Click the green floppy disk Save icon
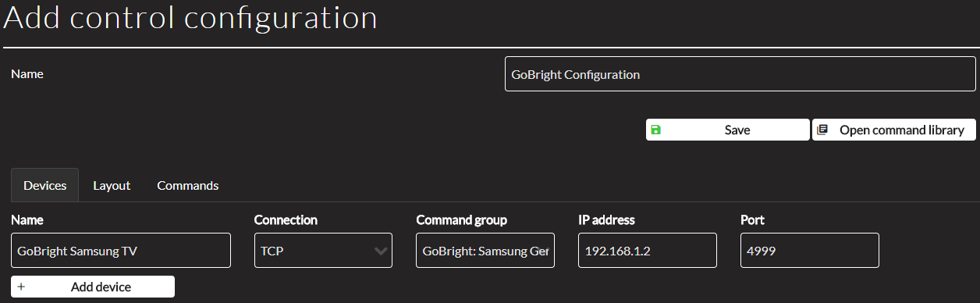This screenshot has width=980, height=303. click(x=655, y=130)
